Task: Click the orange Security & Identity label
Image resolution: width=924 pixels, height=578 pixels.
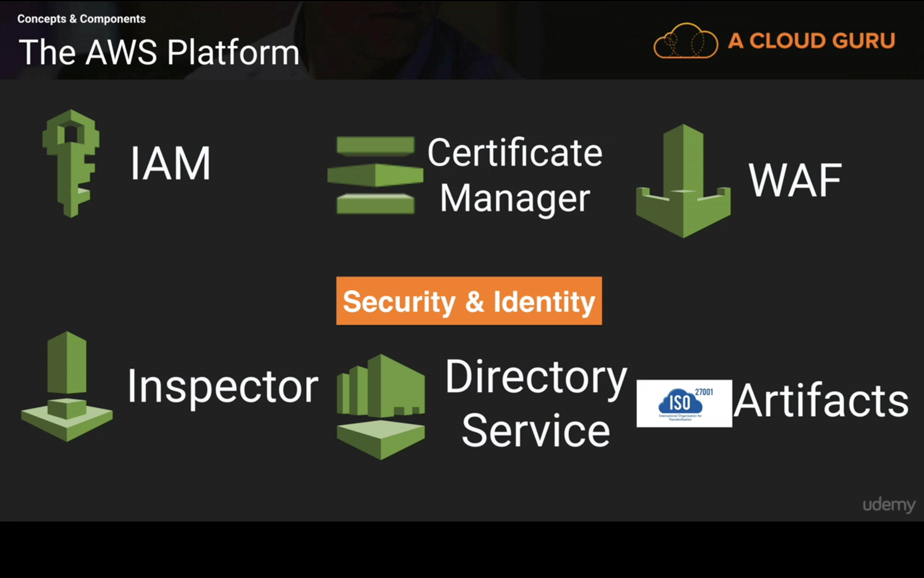Action: (x=469, y=301)
